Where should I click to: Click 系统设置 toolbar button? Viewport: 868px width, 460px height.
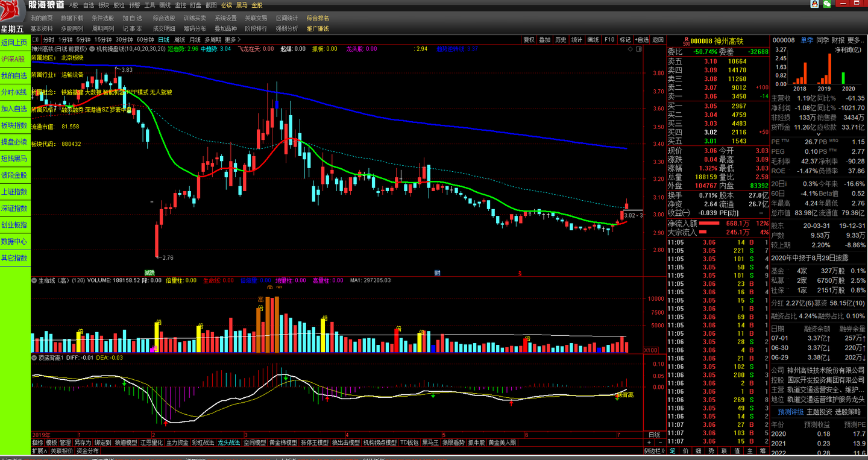225,18
